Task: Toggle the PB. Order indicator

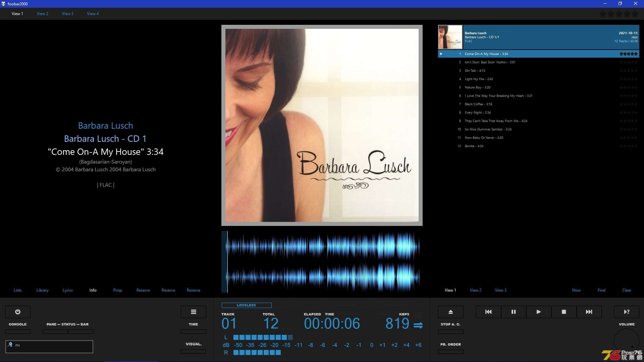Action: (x=451, y=352)
